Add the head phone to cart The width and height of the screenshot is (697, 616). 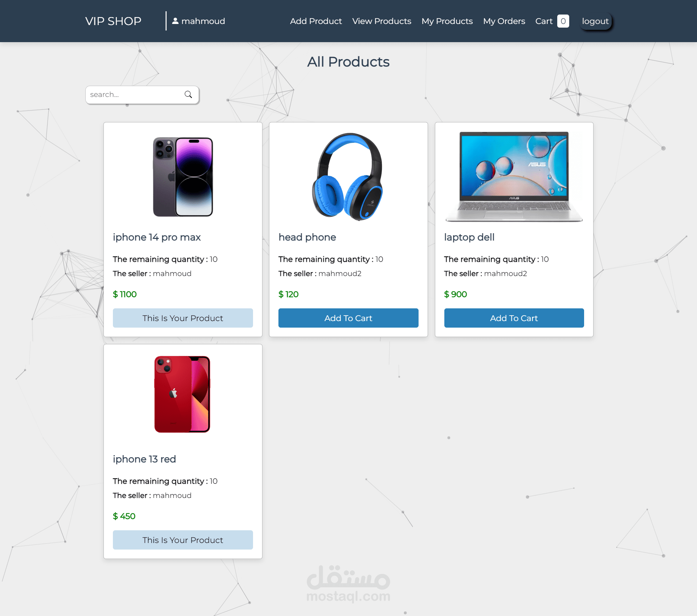tap(348, 318)
